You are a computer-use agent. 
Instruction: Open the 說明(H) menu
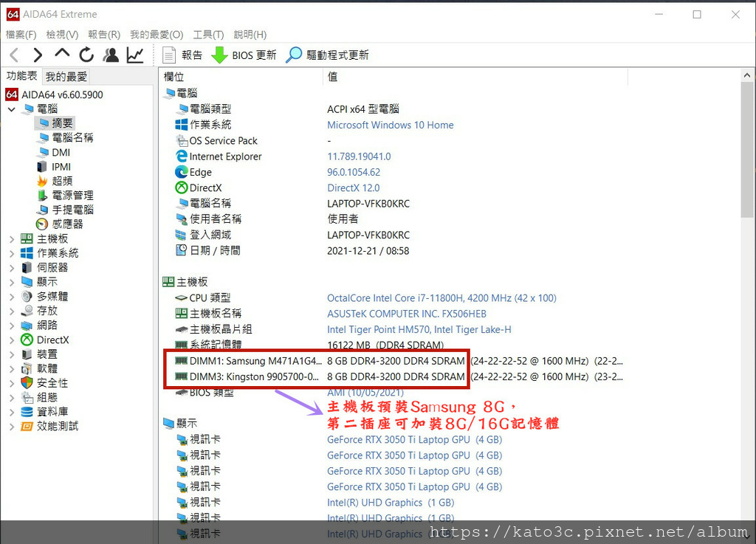tap(250, 35)
